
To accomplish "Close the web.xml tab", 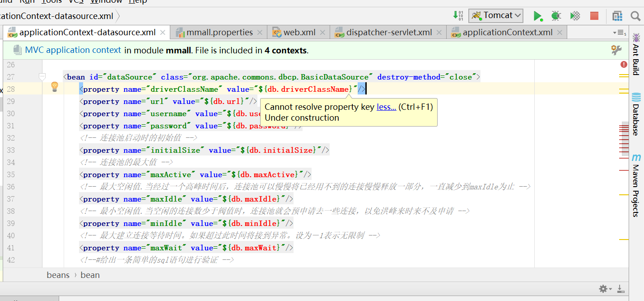I will [x=322, y=33].
